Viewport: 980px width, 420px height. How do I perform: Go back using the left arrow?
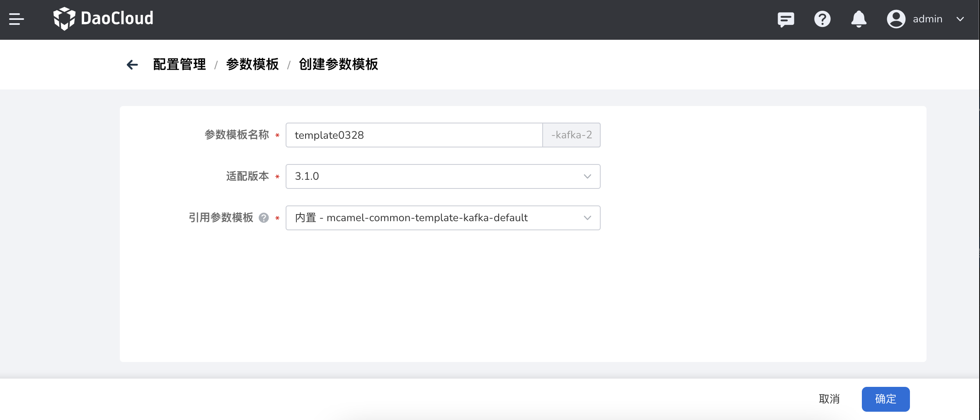click(132, 65)
